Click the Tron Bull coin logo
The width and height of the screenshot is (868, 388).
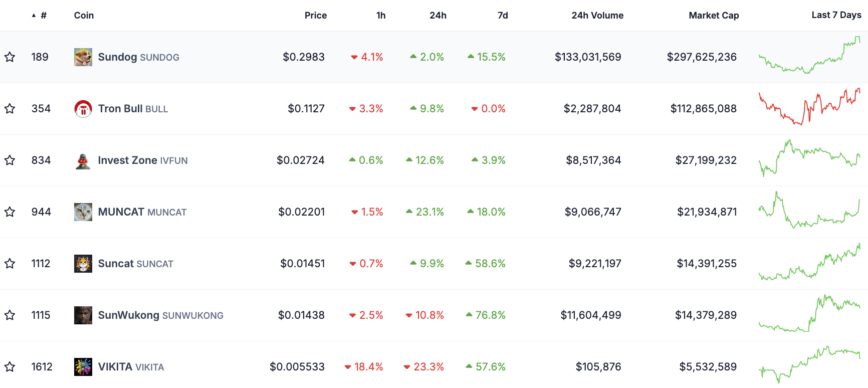click(83, 109)
